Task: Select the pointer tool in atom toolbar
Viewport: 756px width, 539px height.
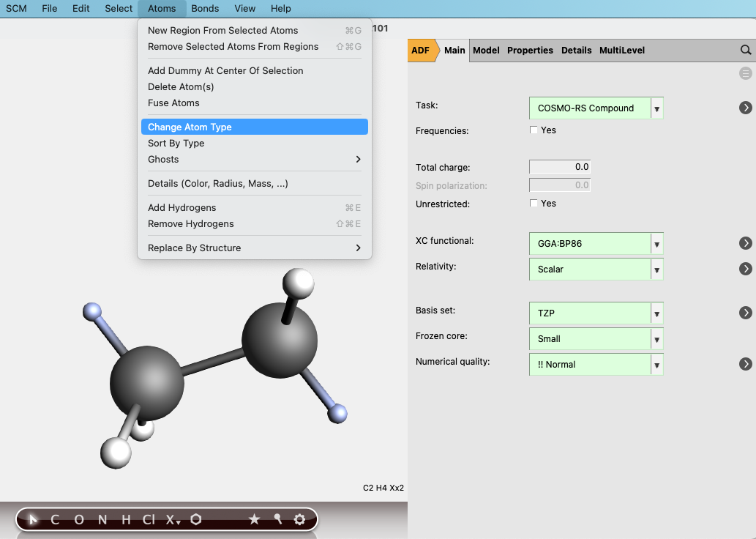Action: [x=32, y=519]
